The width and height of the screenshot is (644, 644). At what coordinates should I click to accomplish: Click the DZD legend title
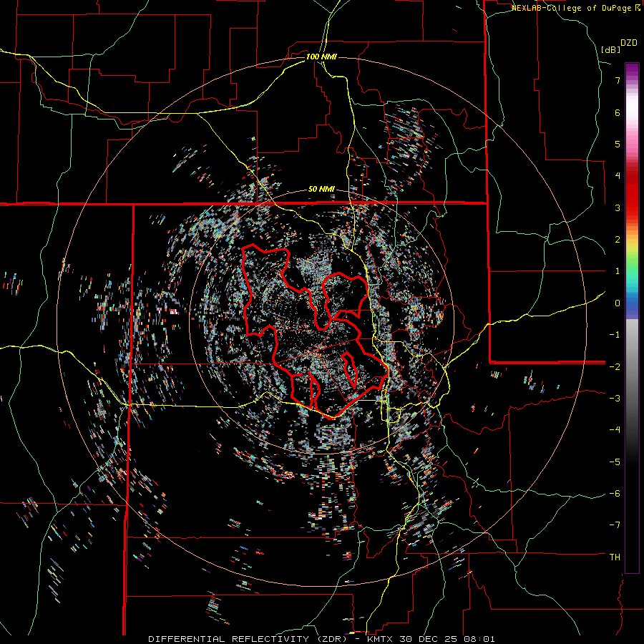tap(629, 43)
